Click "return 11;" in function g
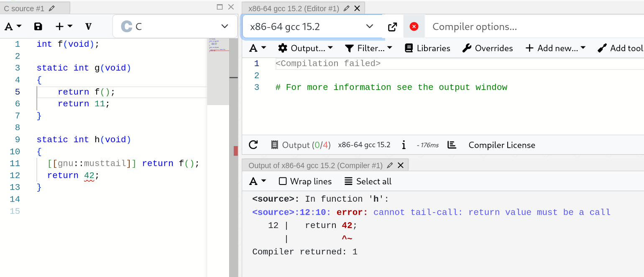This screenshot has width=644, height=277. [84, 104]
